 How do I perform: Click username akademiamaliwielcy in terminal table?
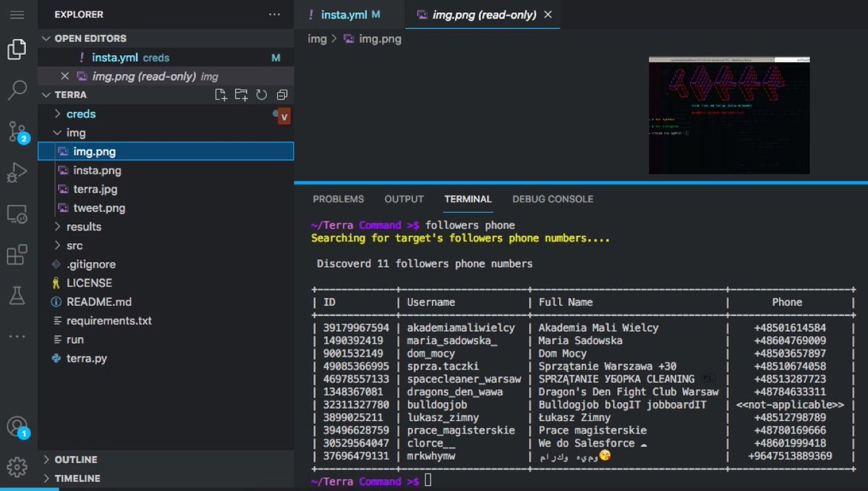[x=461, y=328]
